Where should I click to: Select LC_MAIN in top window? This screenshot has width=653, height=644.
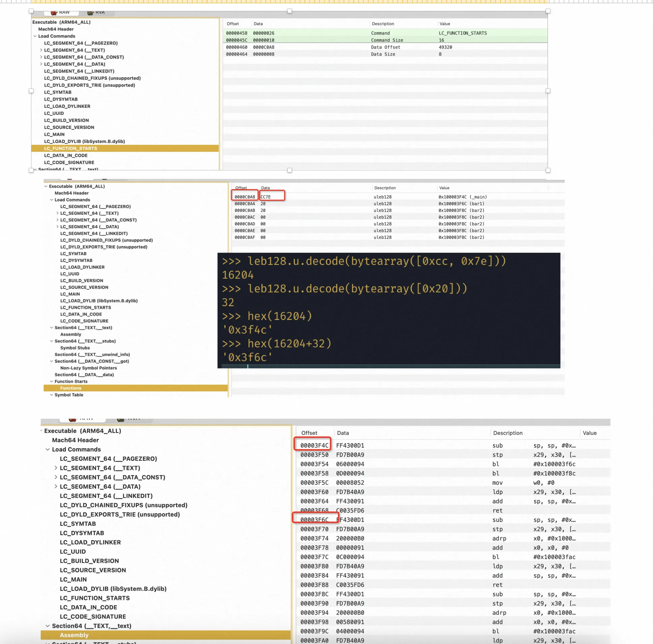[54, 134]
